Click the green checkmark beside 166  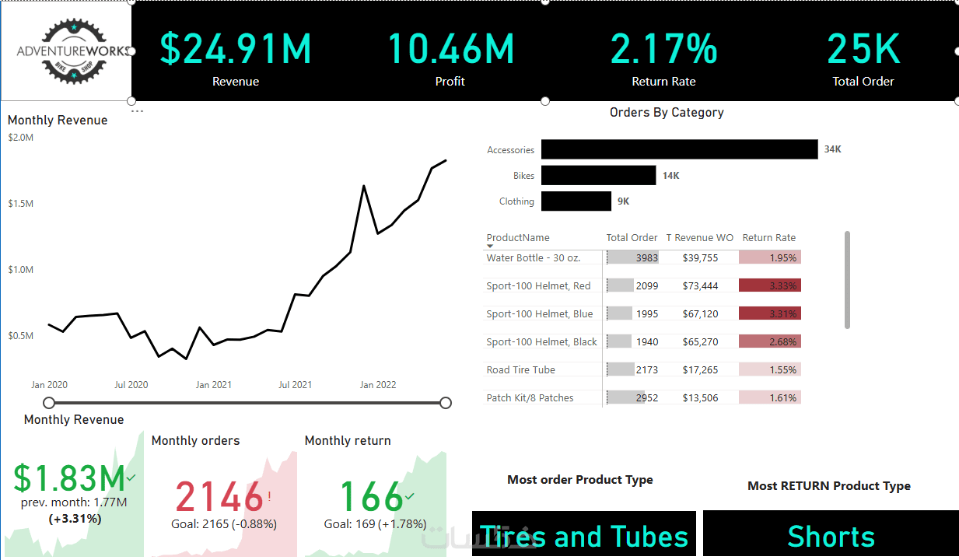(410, 495)
